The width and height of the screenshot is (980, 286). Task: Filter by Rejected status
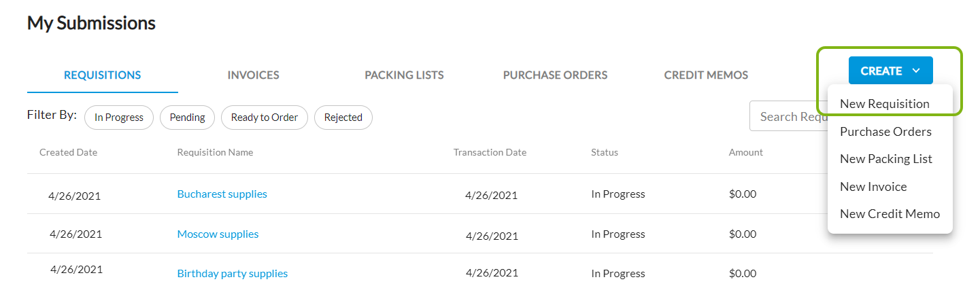[x=343, y=118]
